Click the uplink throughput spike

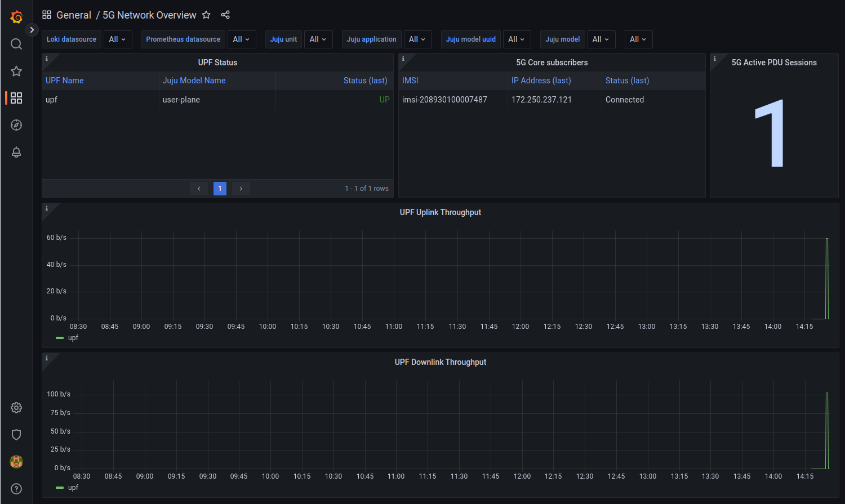827,279
